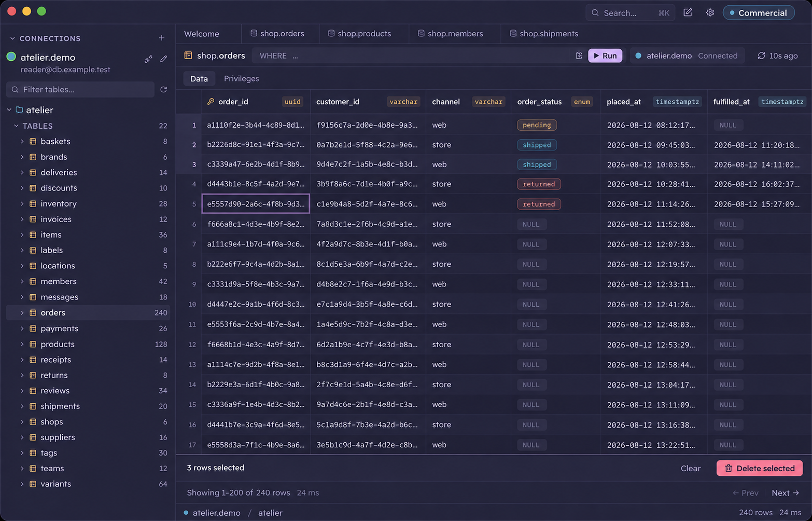Select row number 10 via its row header
Image resolution: width=812 pixels, height=521 pixels.
tap(189, 304)
